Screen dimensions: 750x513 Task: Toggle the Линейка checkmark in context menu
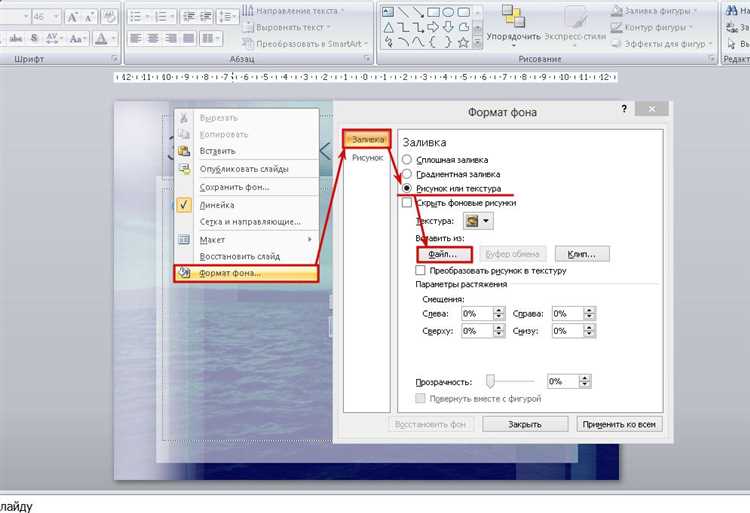[184, 205]
